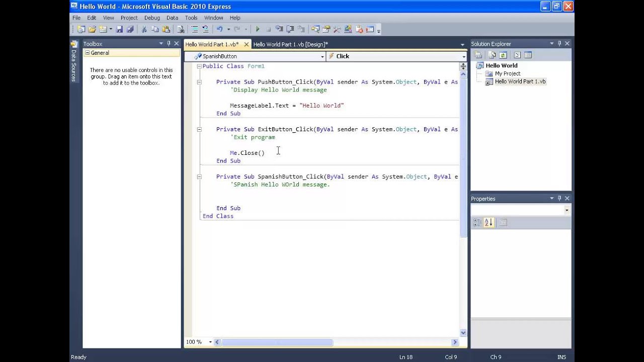This screenshot has height=362, width=644.
Task: Click View Code icon in Solution Explorer
Action: click(517, 55)
